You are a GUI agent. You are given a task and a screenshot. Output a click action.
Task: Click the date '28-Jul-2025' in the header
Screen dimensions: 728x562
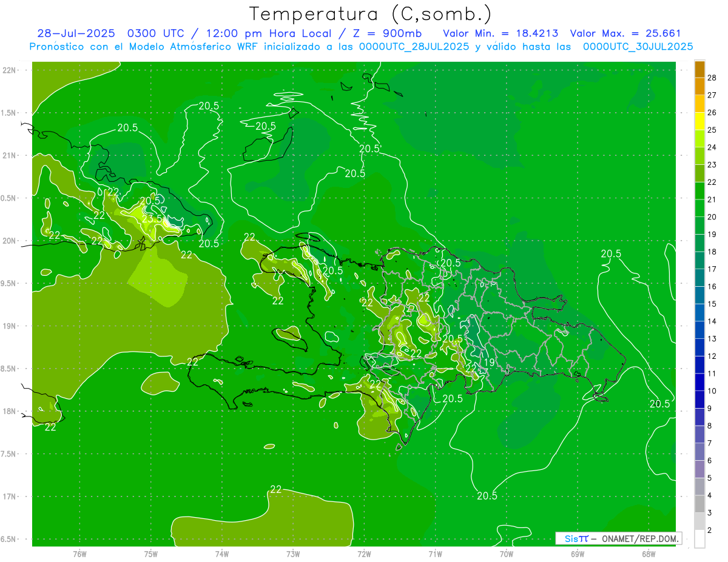(76, 33)
